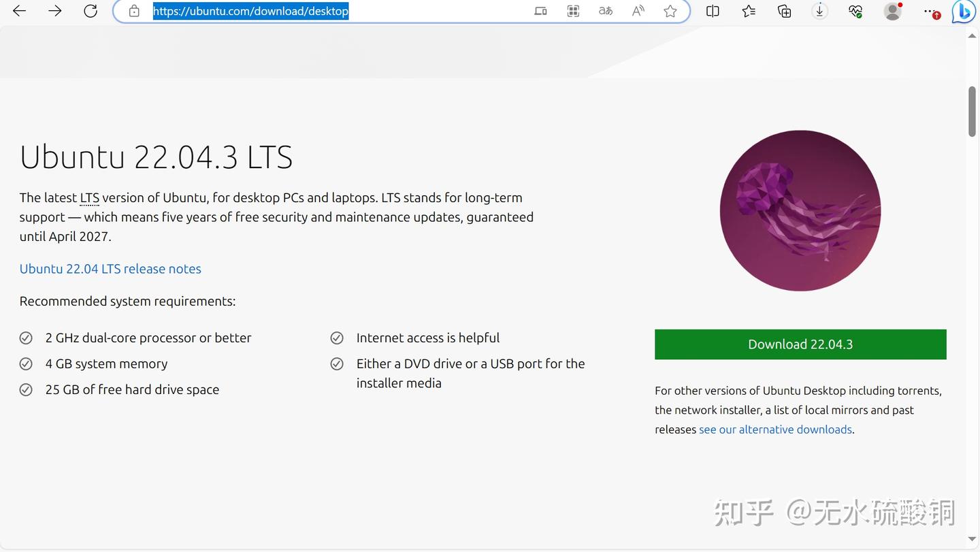The width and height of the screenshot is (980, 552).
Task: Click the Download 22.04.3 button
Action: [x=800, y=344]
